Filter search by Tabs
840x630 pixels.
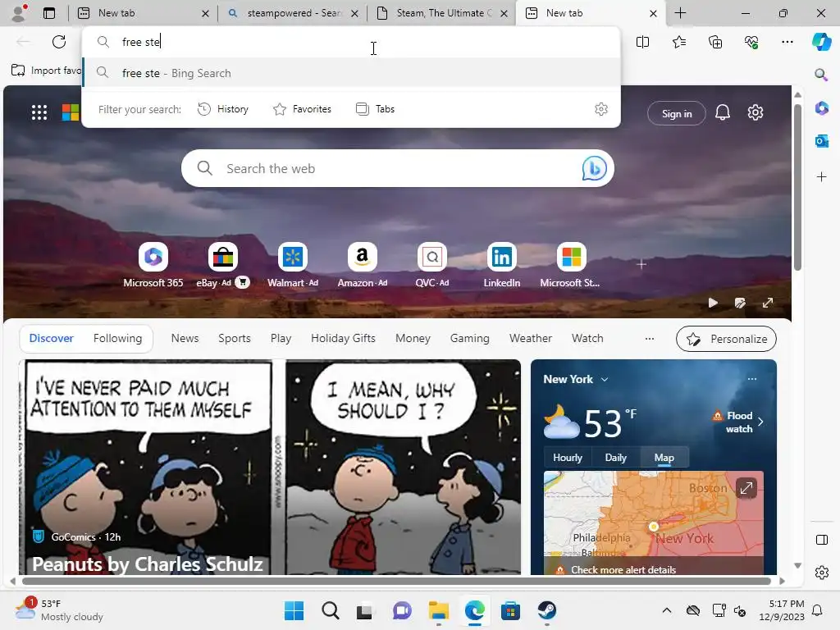375,109
